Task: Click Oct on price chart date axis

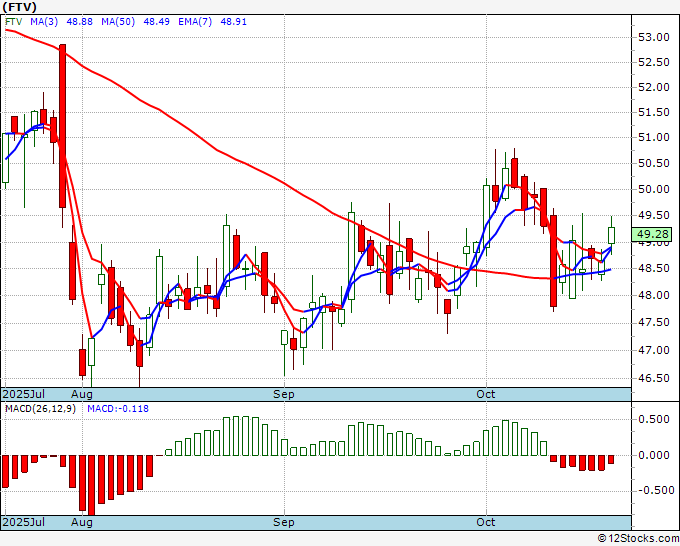Action: click(485, 394)
